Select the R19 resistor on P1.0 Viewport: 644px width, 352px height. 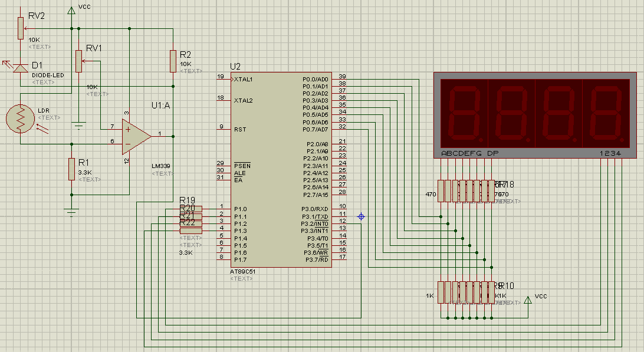[190, 209]
